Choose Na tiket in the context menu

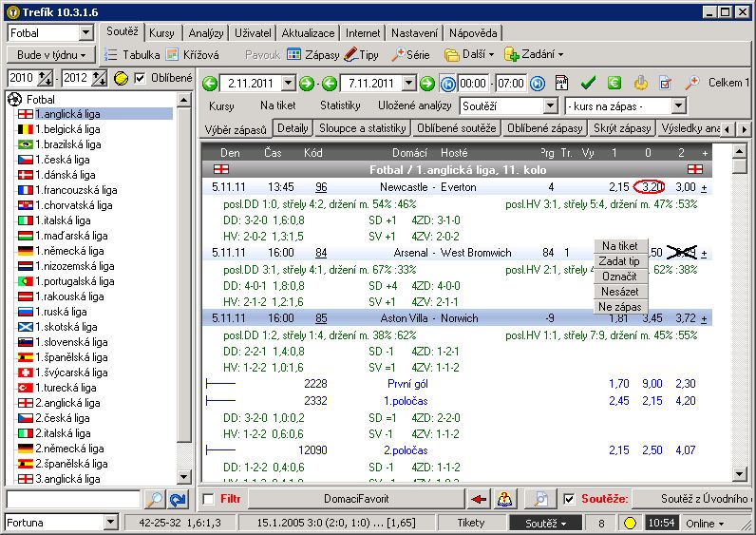point(620,245)
